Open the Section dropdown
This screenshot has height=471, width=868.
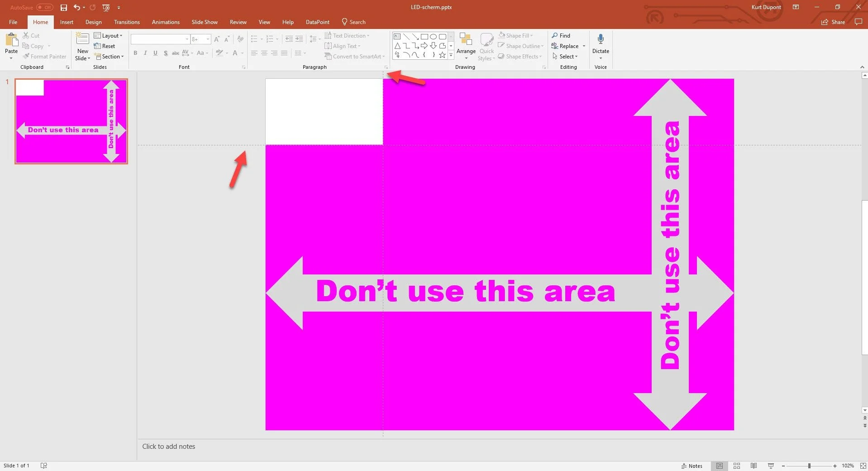coord(109,57)
